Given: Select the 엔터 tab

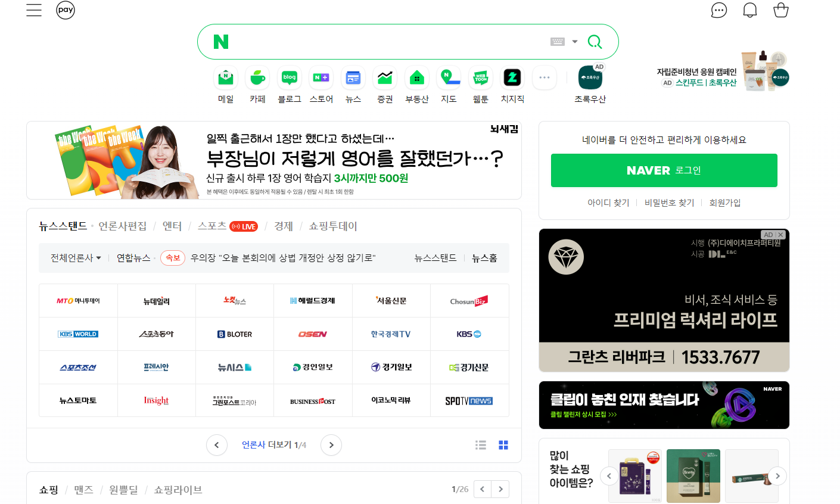Looking at the screenshot, I should pyautogui.click(x=172, y=226).
